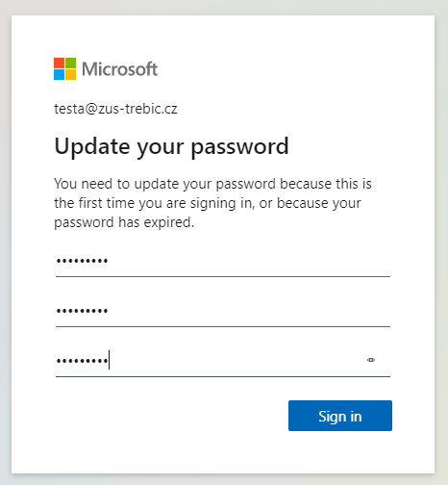Focus the second (new) password field
The width and height of the screenshot is (448, 485).
coord(223,312)
